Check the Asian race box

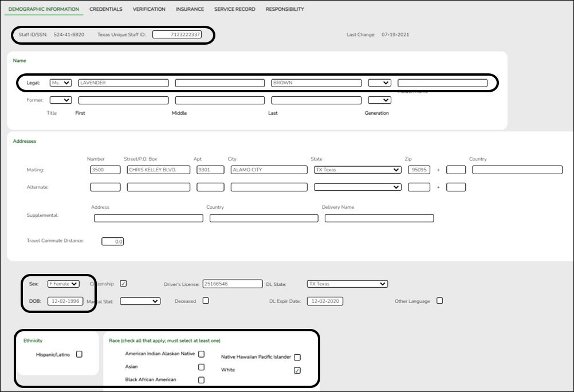(x=201, y=367)
